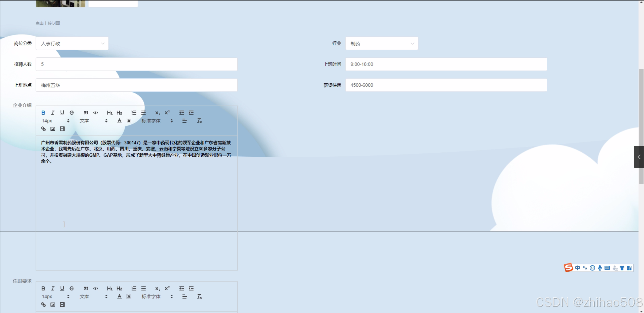Insert link in 企业介绍 editor

click(x=43, y=129)
